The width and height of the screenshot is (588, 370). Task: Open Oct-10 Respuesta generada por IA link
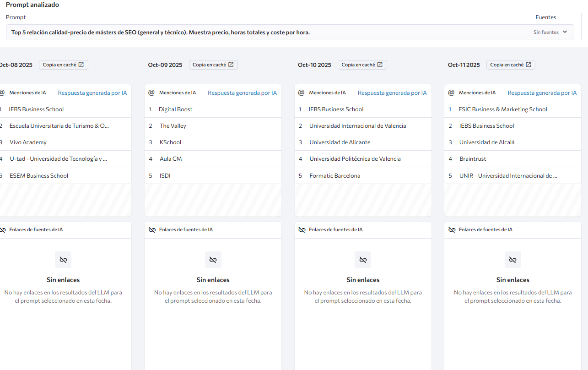[392, 93]
